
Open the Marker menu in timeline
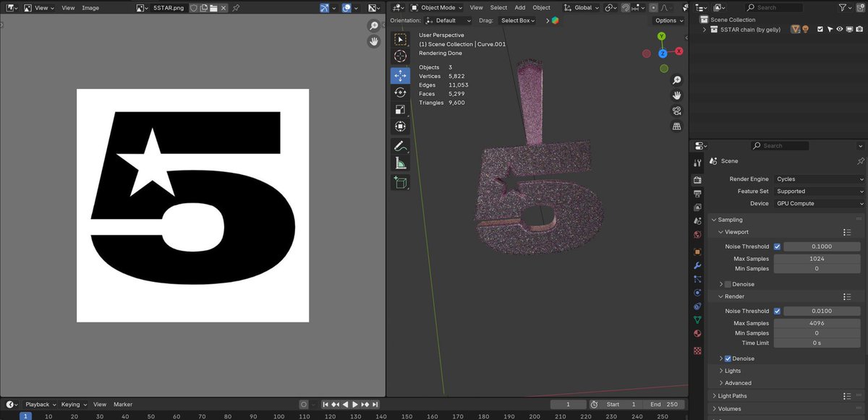click(x=123, y=405)
